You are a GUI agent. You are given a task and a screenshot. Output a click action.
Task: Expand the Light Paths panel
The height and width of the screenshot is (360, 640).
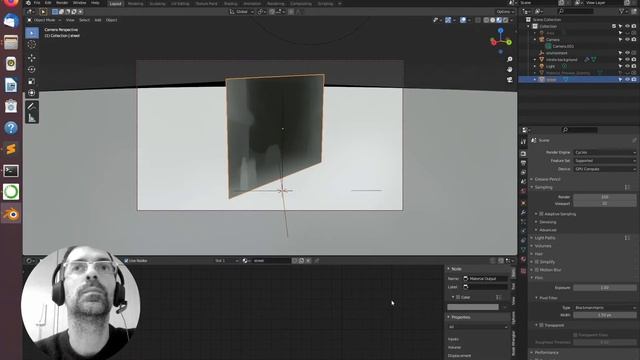point(545,238)
